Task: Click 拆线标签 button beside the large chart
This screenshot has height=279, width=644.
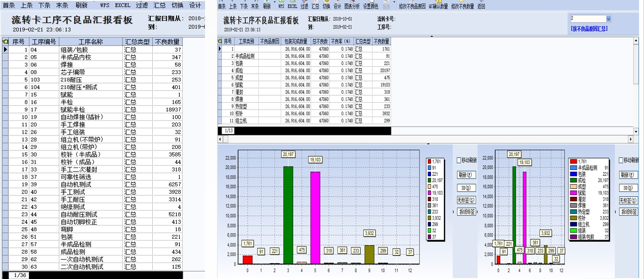Action: (466, 212)
